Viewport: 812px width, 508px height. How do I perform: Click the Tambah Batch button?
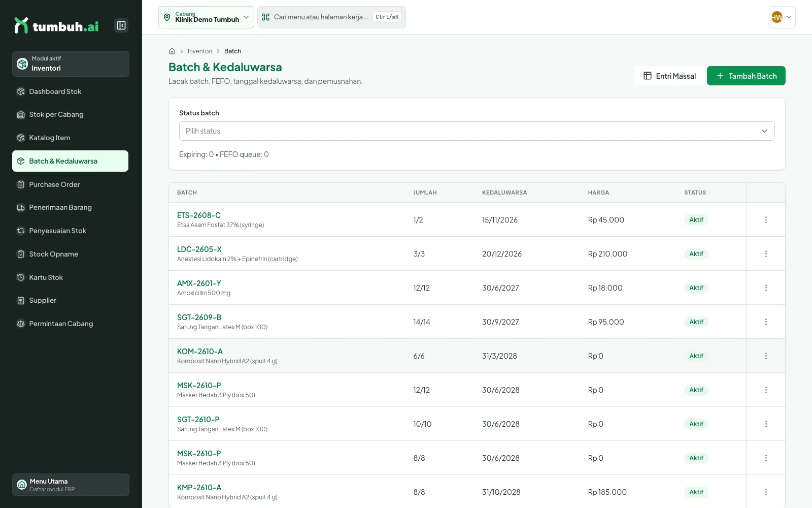pyautogui.click(x=746, y=76)
